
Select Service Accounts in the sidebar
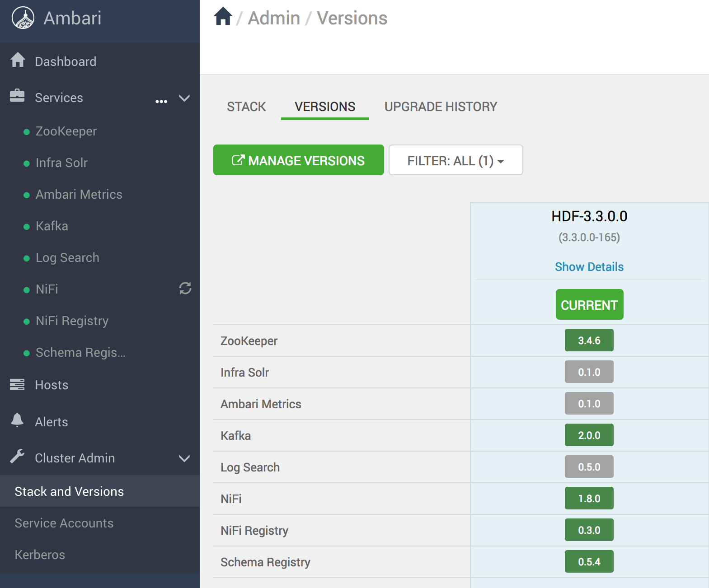click(64, 523)
